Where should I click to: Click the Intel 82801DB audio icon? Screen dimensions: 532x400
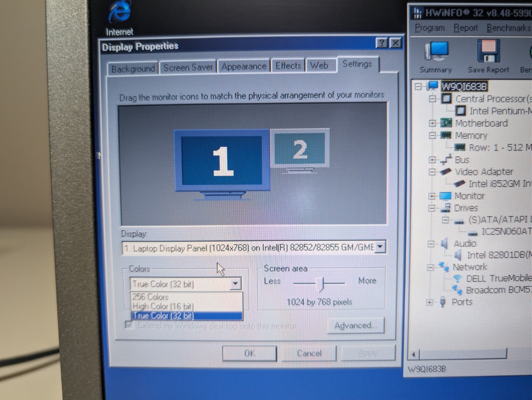pyautogui.click(x=458, y=255)
